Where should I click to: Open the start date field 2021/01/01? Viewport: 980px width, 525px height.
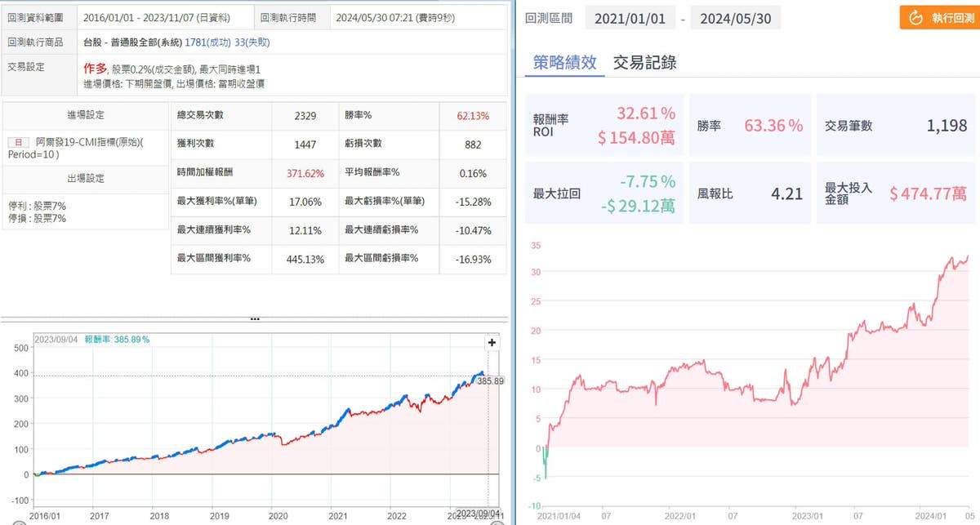tap(630, 17)
